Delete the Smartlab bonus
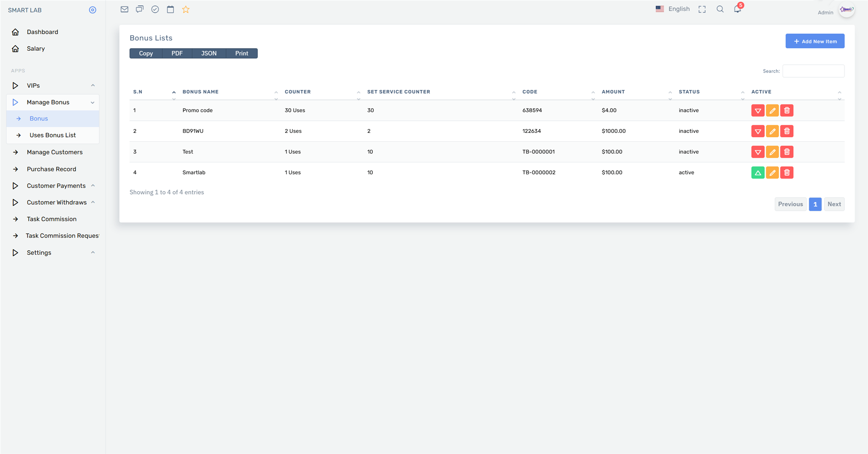Image resolution: width=868 pixels, height=454 pixels. coord(787,172)
